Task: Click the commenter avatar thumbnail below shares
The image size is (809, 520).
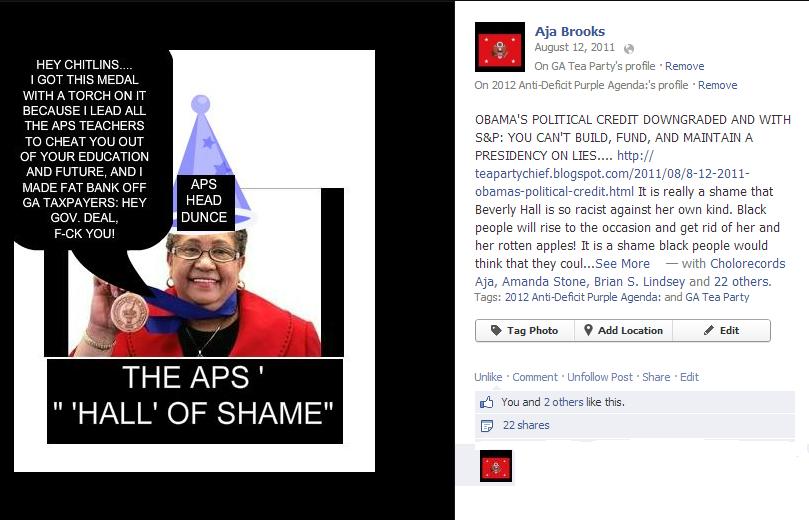Action: click(x=496, y=466)
